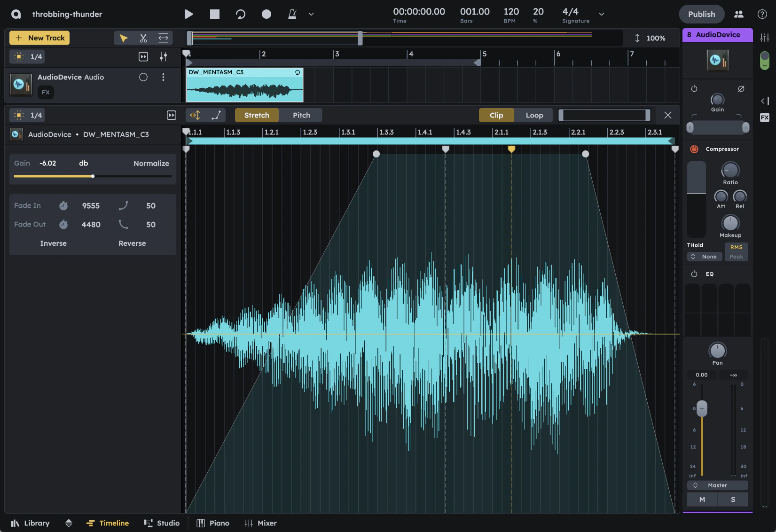The height and width of the screenshot is (532, 776).
Task: Select the scissors cut tool
Action: click(143, 38)
